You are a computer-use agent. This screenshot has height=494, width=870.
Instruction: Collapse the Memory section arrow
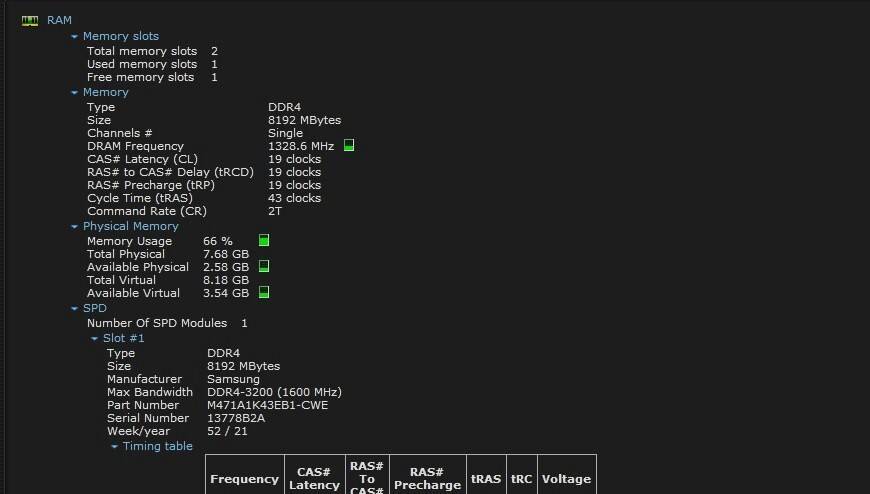pos(74,93)
